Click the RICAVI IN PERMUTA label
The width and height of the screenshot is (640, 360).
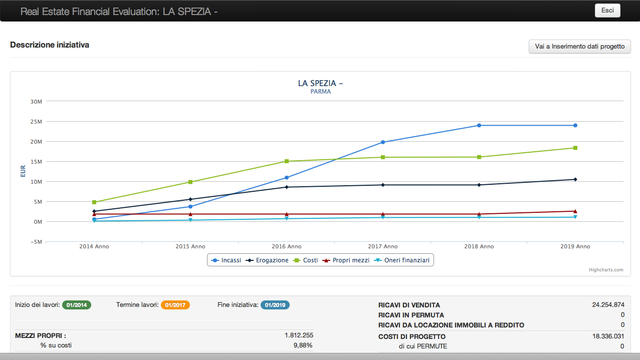(411, 315)
